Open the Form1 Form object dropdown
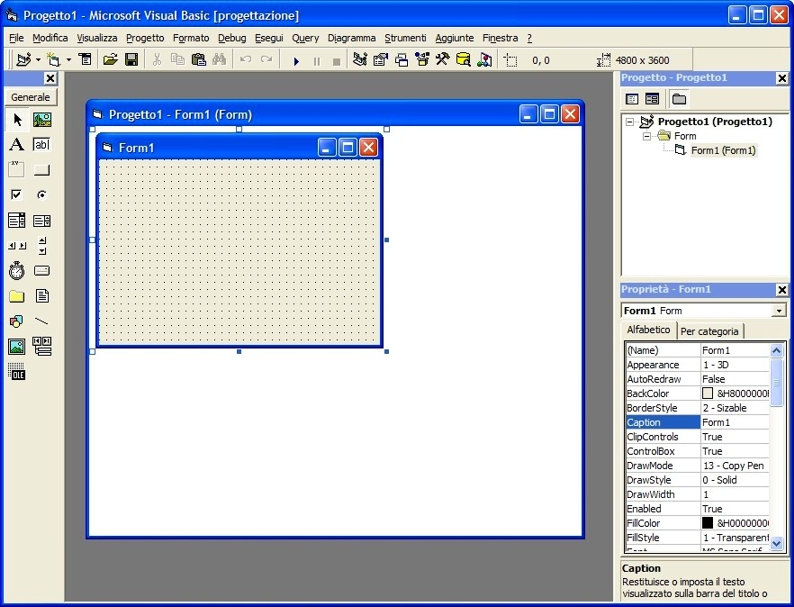The image size is (794, 607). coord(779,310)
